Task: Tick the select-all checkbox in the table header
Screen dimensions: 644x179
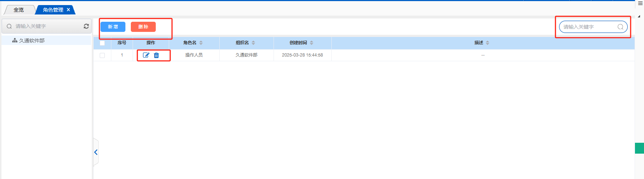Action: pyautogui.click(x=102, y=43)
